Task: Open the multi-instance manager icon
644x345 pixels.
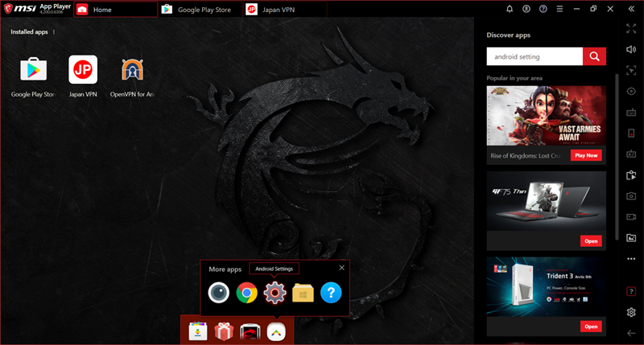Action: pos(631,175)
